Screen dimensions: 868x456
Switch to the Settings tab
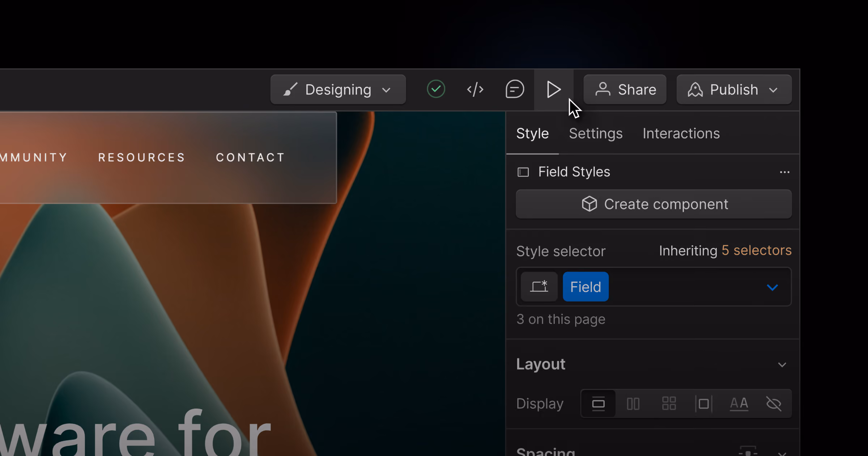[x=596, y=134]
